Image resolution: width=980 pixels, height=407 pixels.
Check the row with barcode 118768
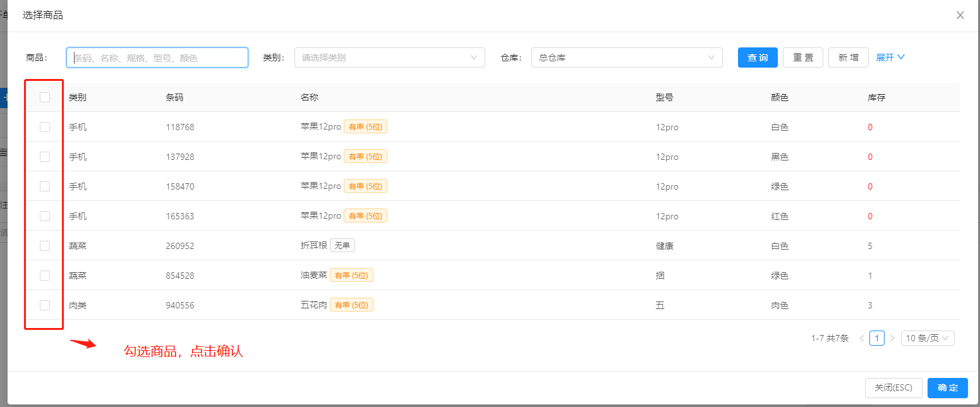[45, 127]
